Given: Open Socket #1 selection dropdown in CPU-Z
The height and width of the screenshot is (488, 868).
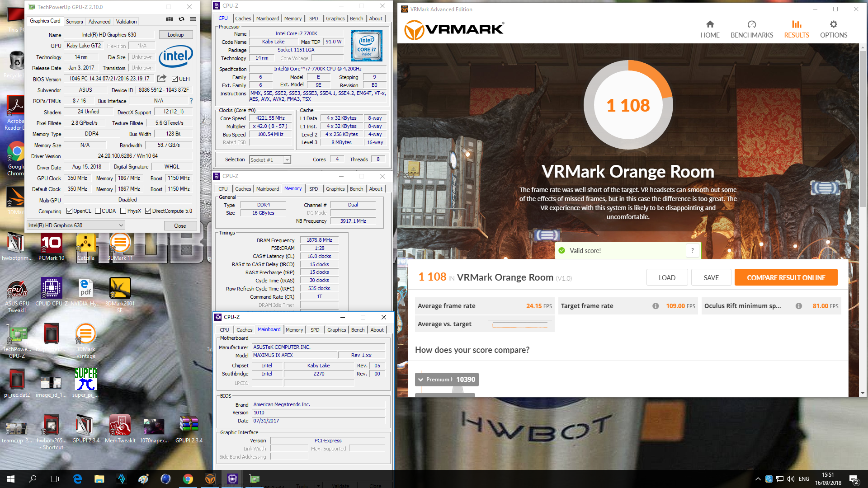Looking at the screenshot, I should [x=270, y=160].
